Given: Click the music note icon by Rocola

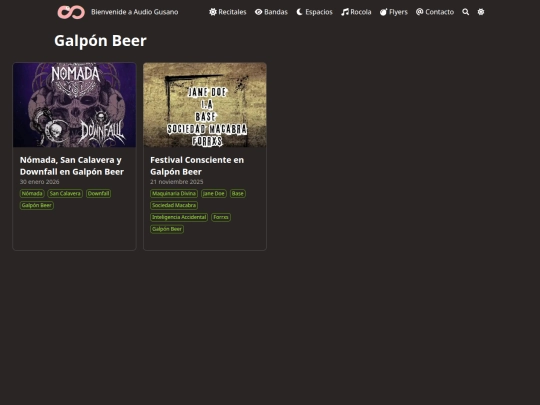Looking at the screenshot, I should coord(345,12).
